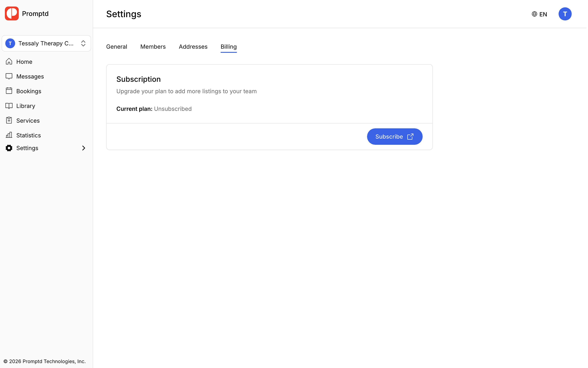Click the Home house icon
This screenshot has height=368, width=588.
[x=9, y=62]
